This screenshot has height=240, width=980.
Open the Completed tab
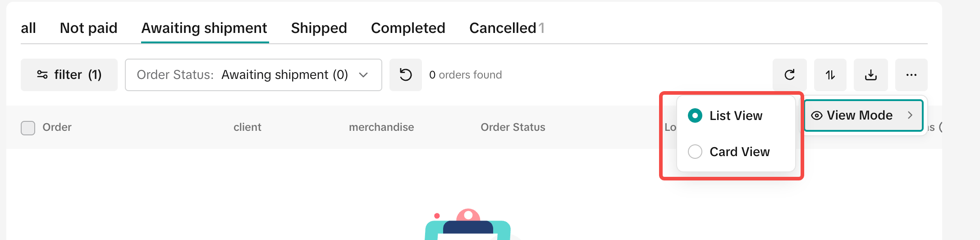point(408,28)
